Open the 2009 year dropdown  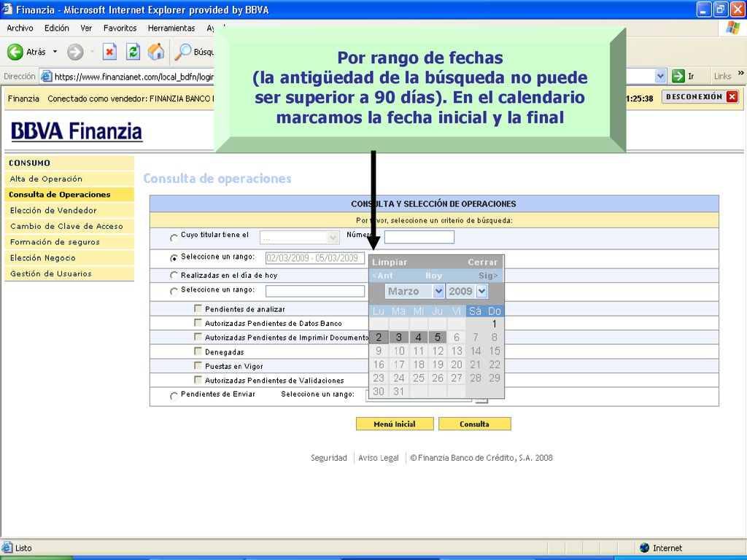tap(481, 291)
